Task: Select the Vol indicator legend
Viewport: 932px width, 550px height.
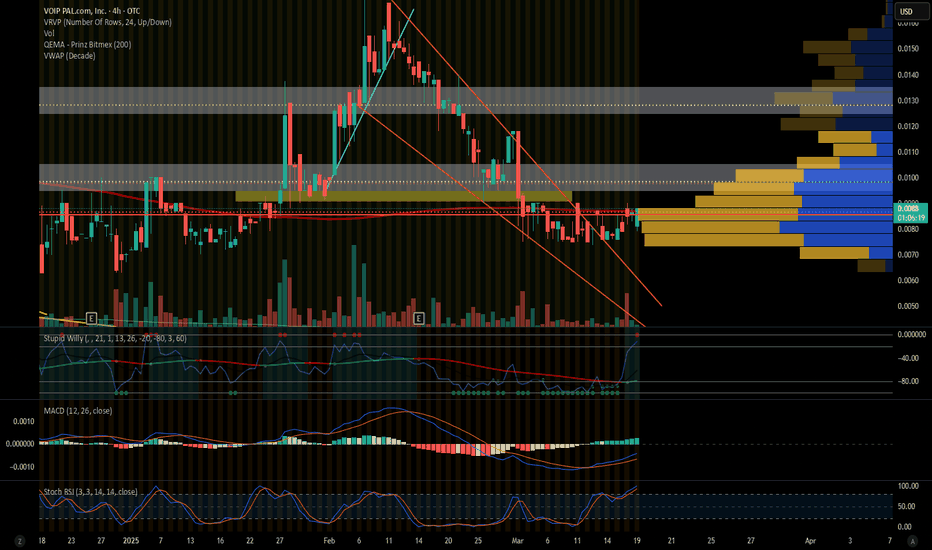Action: [x=49, y=33]
